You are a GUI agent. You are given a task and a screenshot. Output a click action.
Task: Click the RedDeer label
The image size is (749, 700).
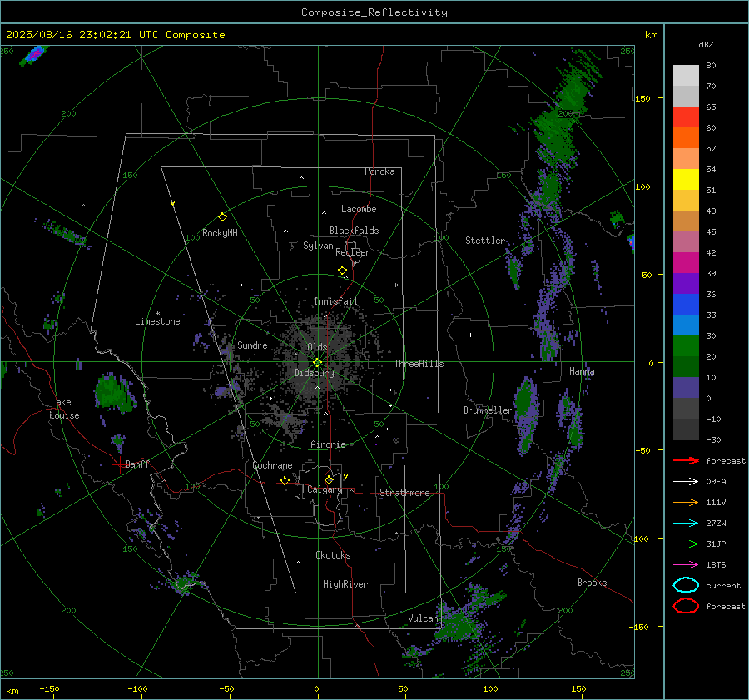353,252
